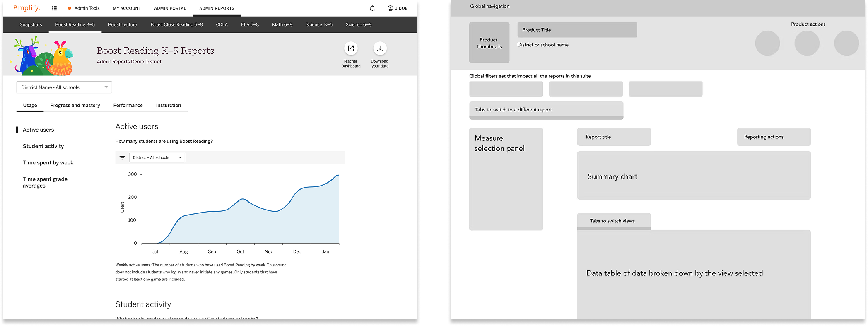The width and height of the screenshot is (868, 326).
Task: Click the middle Product actions circle
Action: coord(807,43)
